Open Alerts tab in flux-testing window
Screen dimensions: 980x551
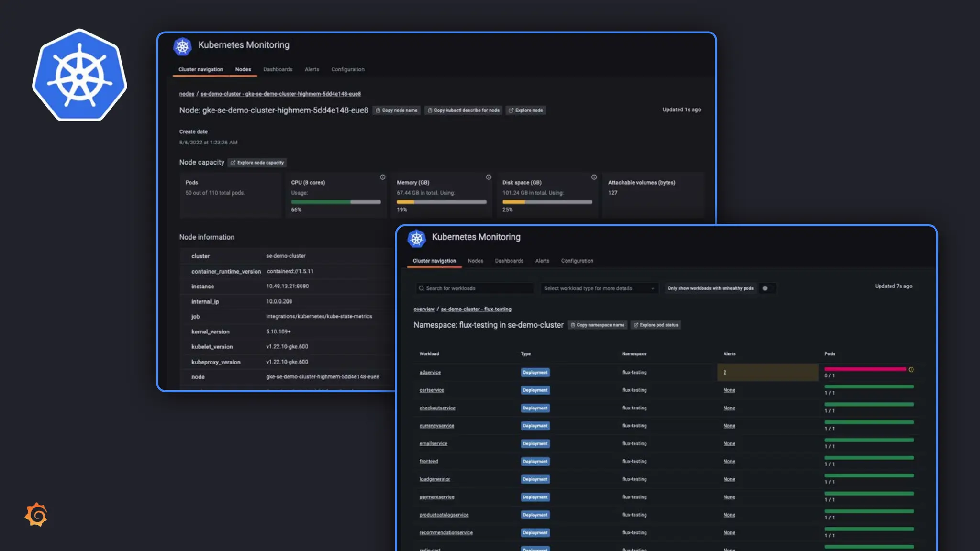pos(542,261)
